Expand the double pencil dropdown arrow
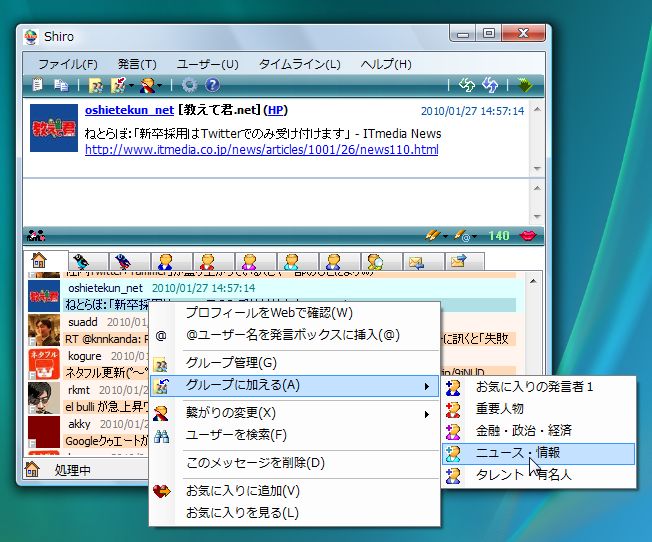The height and width of the screenshot is (542, 652). point(445,237)
